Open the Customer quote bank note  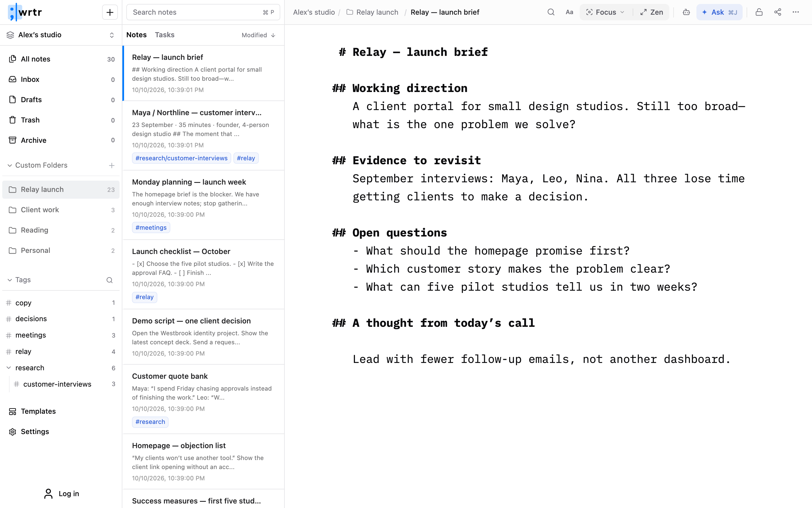204,399
